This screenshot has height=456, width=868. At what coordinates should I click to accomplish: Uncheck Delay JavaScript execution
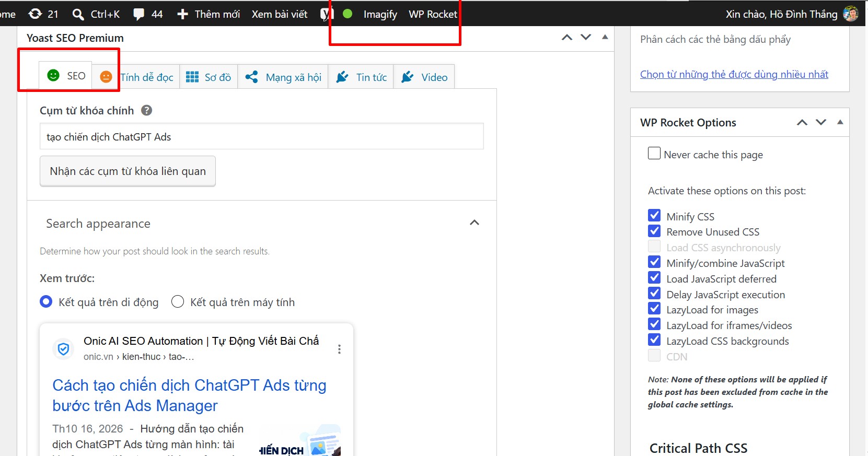tap(654, 294)
